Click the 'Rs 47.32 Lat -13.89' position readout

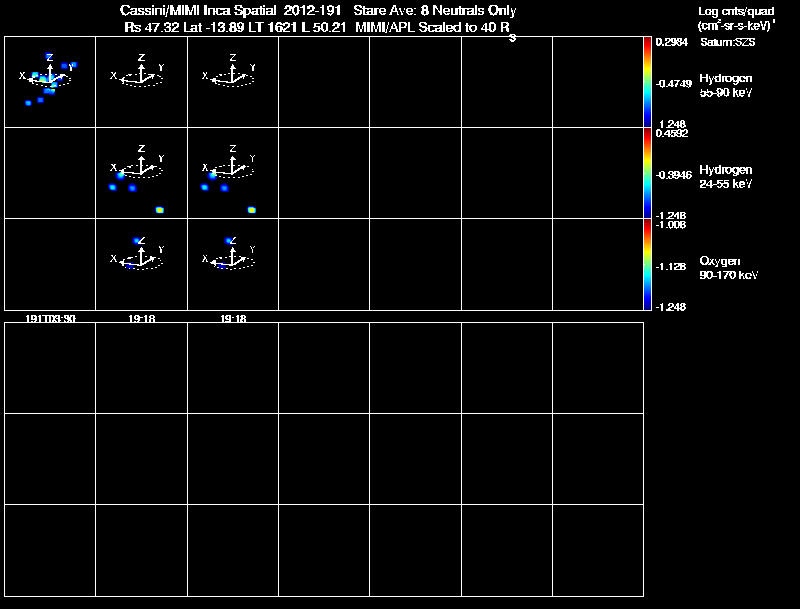(184, 27)
